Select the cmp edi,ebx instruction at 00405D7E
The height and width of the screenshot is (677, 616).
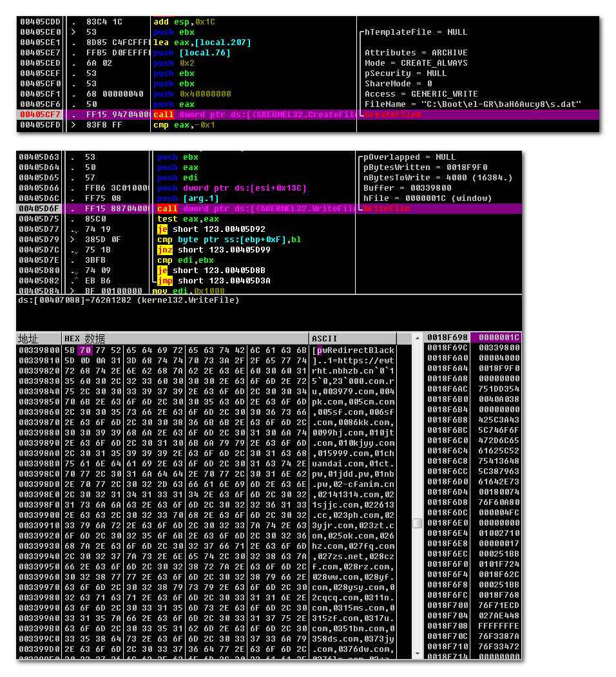186,260
